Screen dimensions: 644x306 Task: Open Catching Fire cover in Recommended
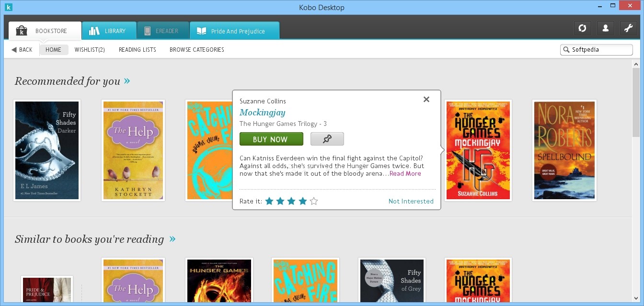[x=209, y=150]
